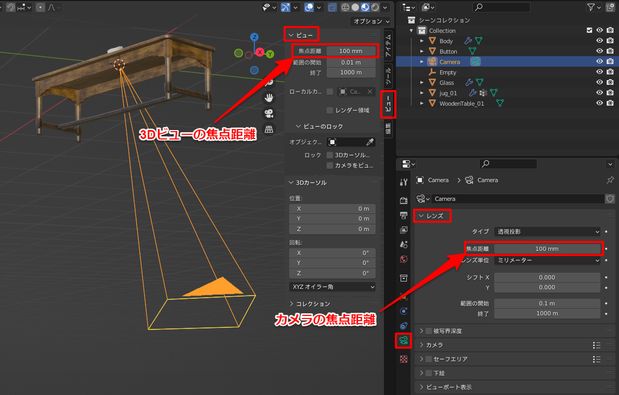Click the outliner filter funnel icon
The height and width of the screenshot is (395, 619).
(591, 7)
